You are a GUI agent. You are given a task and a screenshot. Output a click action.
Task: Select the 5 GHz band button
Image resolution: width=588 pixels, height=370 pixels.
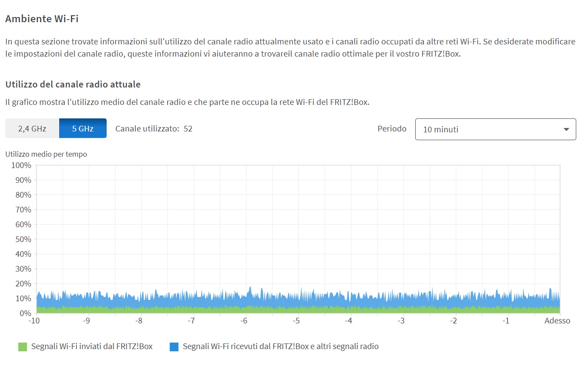pyautogui.click(x=83, y=128)
